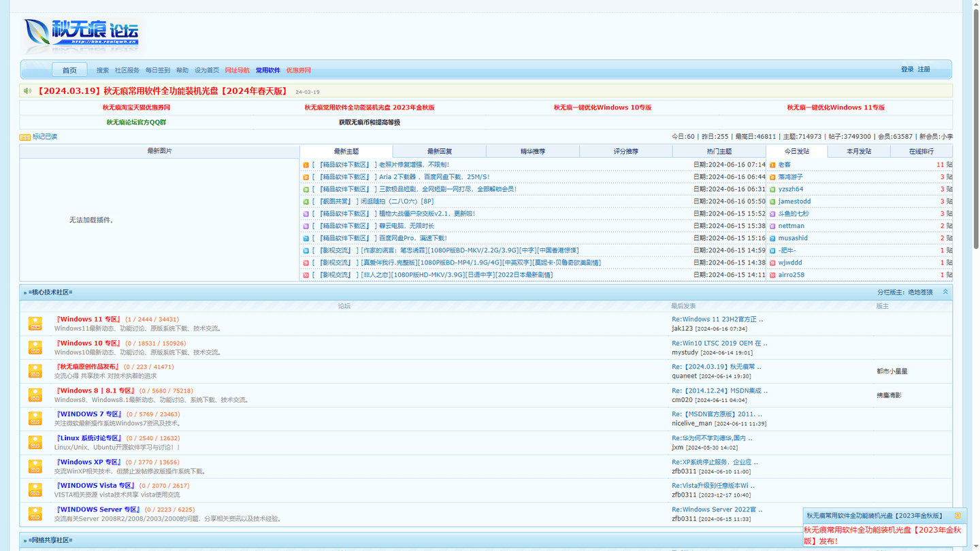Click the folder icon beside 秋无痕原创作品发布
980x551 pixels.
35,371
